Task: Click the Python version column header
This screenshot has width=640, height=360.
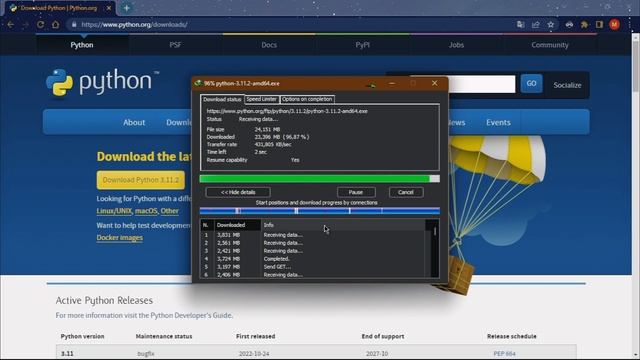Action: click(x=82, y=336)
